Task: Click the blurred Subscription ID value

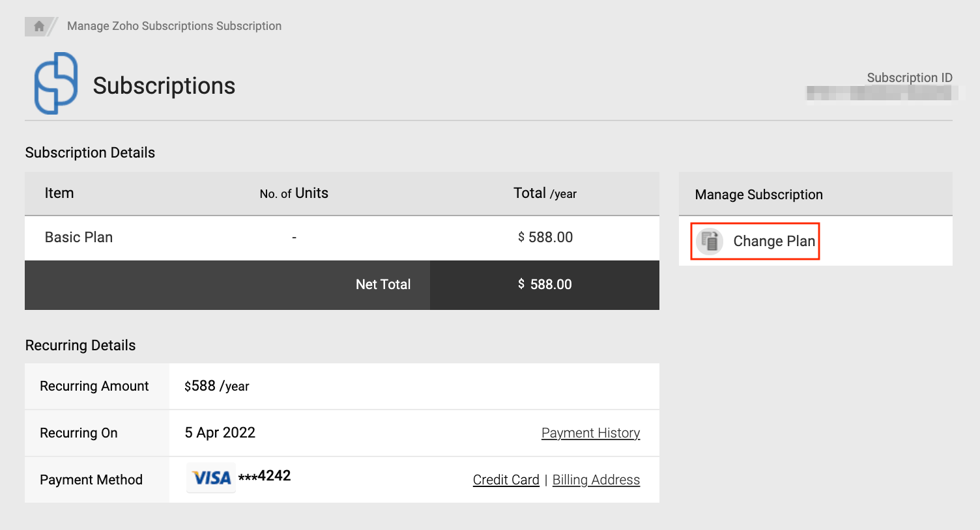Action: click(x=879, y=94)
